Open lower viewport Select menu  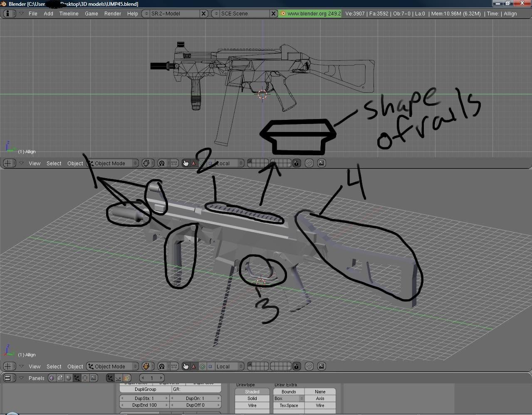point(54,366)
